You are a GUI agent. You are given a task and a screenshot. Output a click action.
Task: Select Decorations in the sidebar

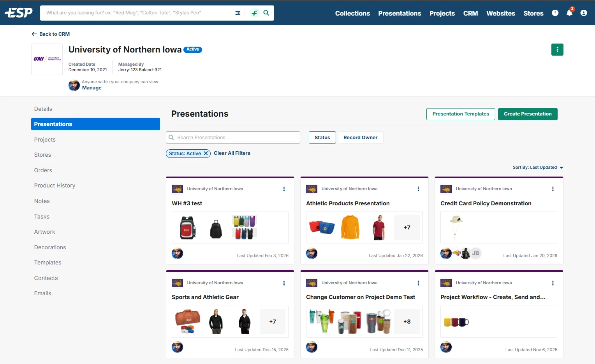click(x=95, y=247)
